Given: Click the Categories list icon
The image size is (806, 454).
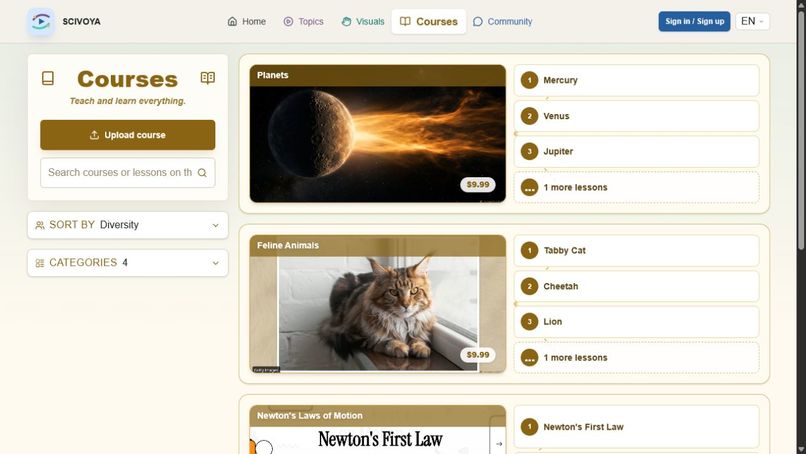Looking at the screenshot, I should (x=40, y=263).
